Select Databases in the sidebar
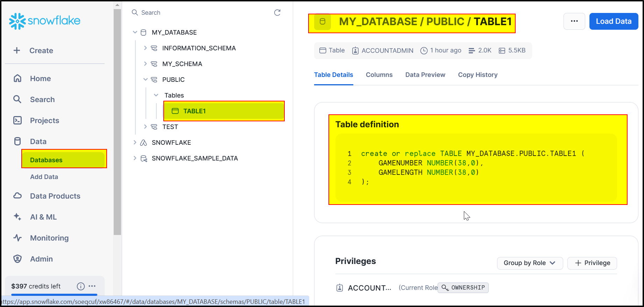Screen dimensions: 644x307 (64, 160)
